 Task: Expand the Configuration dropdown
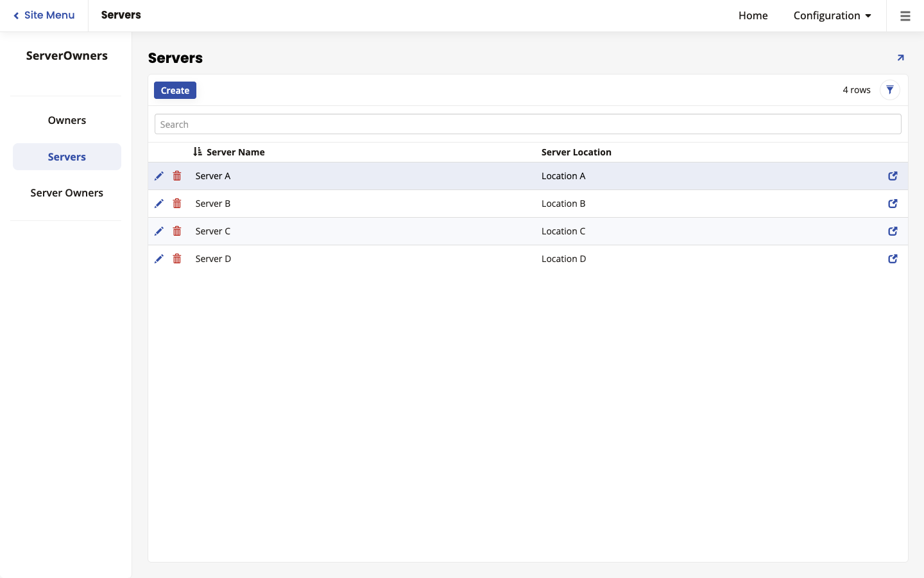(x=832, y=15)
